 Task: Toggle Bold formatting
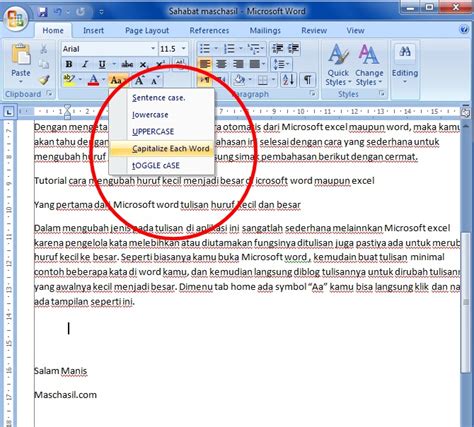(x=69, y=64)
